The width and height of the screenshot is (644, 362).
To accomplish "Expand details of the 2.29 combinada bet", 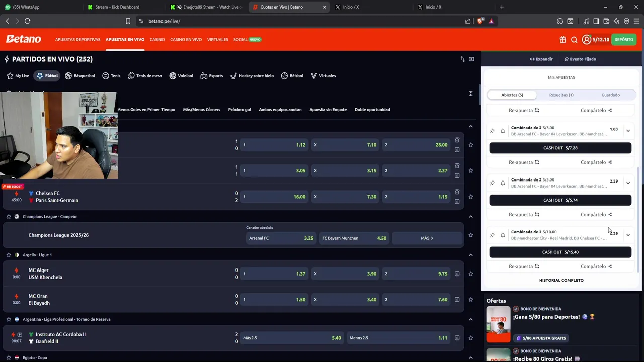I will tap(628, 183).
